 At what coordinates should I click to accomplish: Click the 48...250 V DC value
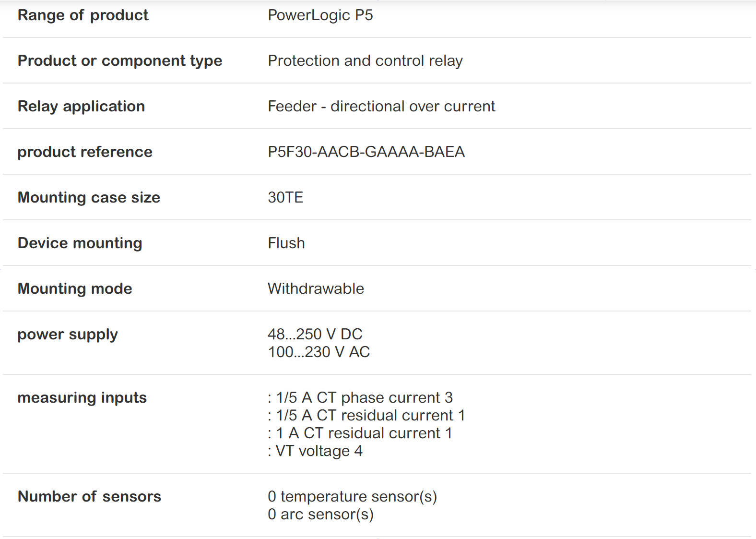pyautogui.click(x=315, y=334)
